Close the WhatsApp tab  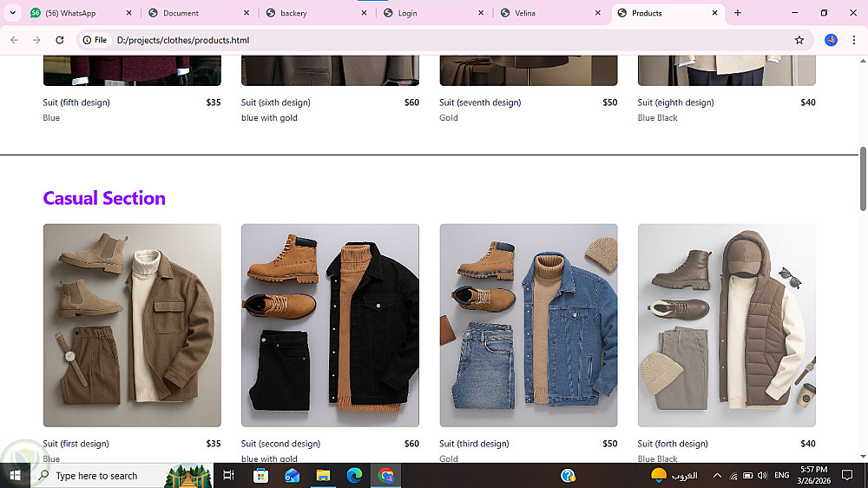point(129,13)
